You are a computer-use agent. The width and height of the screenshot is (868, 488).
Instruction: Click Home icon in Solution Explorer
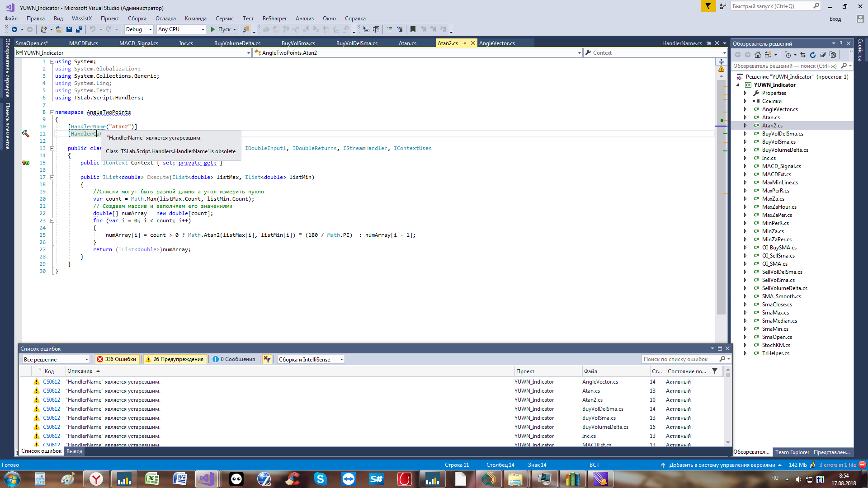coord(758,55)
